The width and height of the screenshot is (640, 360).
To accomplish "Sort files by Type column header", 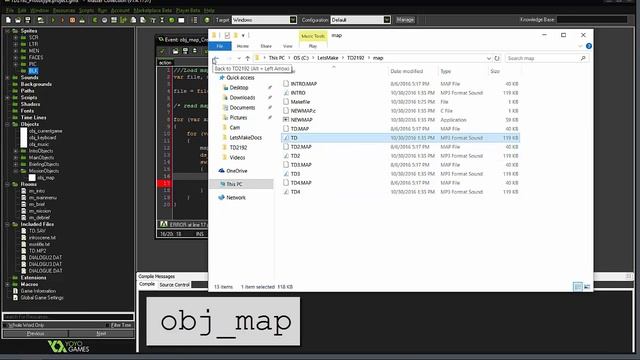I will 446,71.
